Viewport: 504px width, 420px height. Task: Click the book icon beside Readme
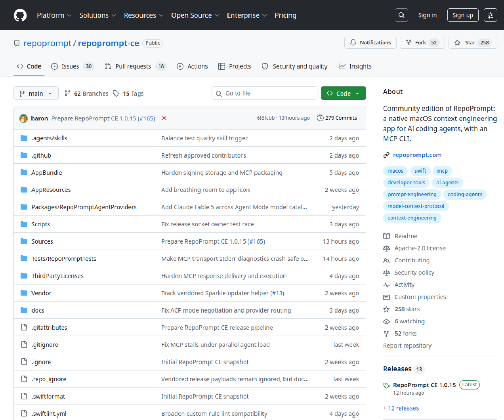[386, 236]
